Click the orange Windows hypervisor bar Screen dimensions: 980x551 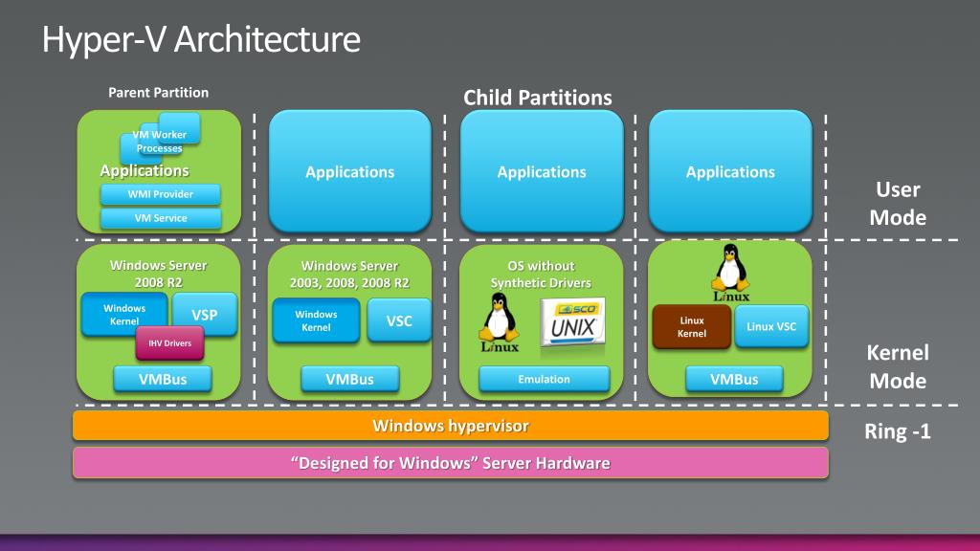[x=451, y=426]
